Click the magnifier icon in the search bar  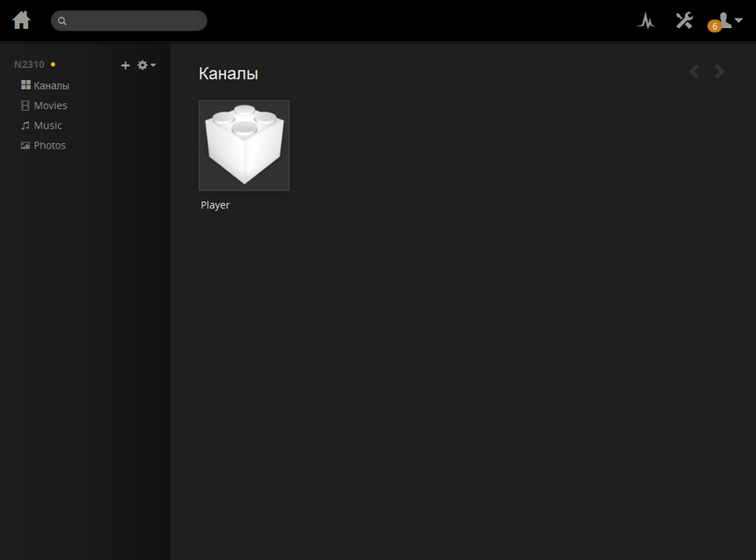point(62,21)
